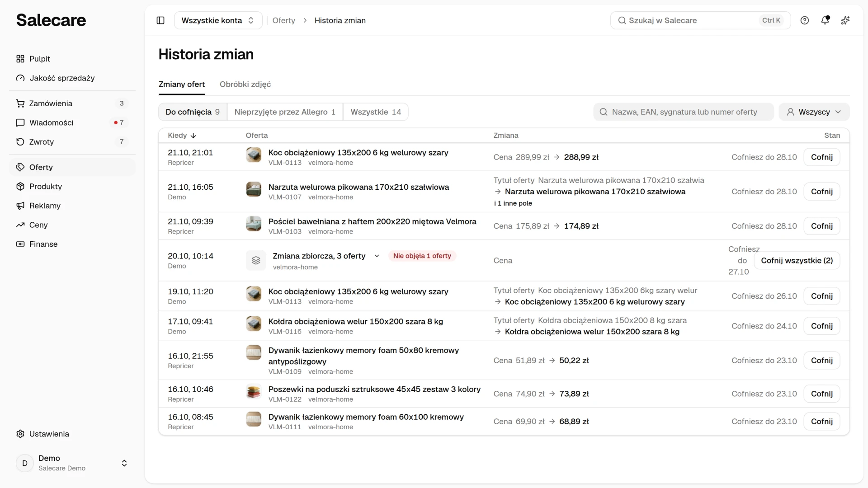Toggle the sidebar panel icon
This screenshot has width=868, height=488.
point(160,20)
